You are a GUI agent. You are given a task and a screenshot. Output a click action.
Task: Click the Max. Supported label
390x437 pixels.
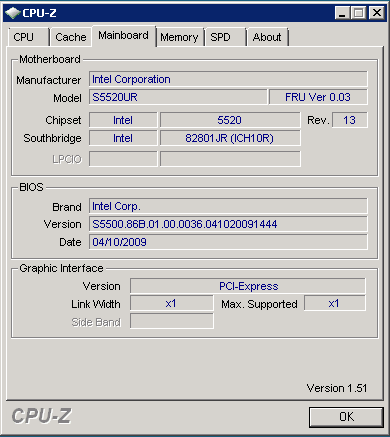pyautogui.click(x=259, y=304)
